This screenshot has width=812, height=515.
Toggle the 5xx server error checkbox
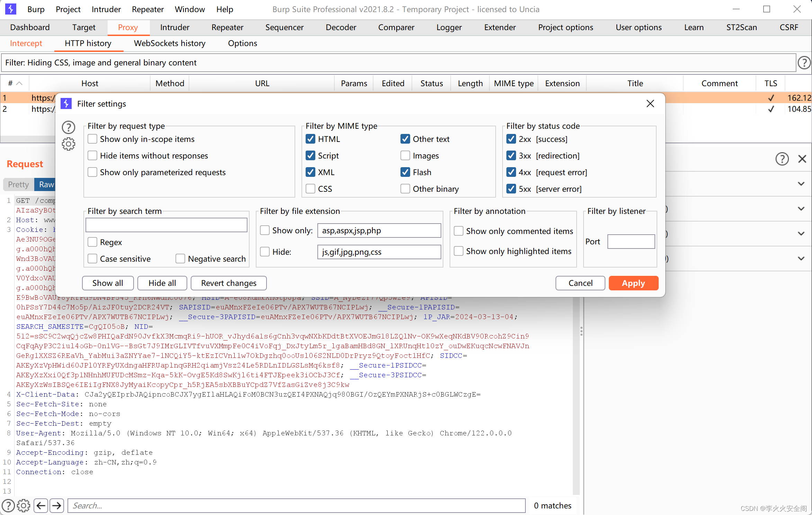511,189
